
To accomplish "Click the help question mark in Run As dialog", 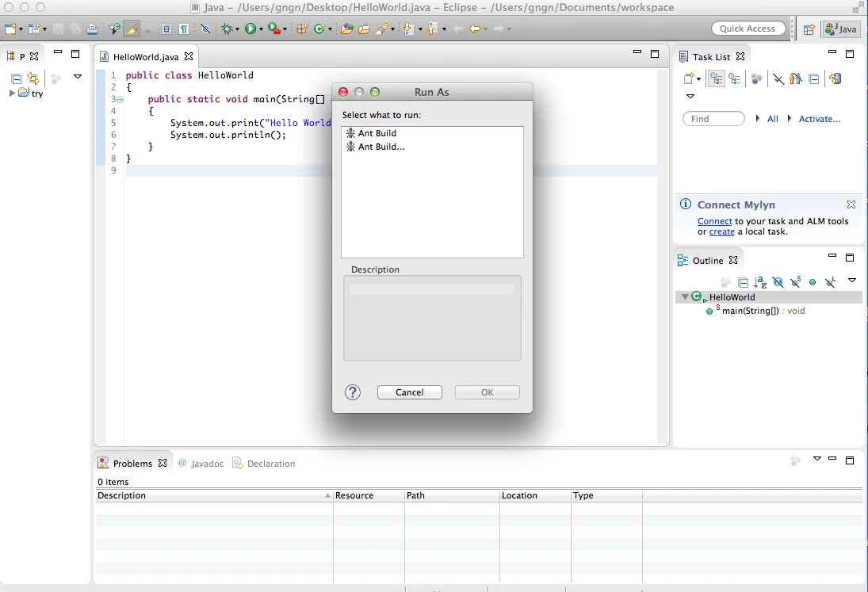I will click(353, 392).
